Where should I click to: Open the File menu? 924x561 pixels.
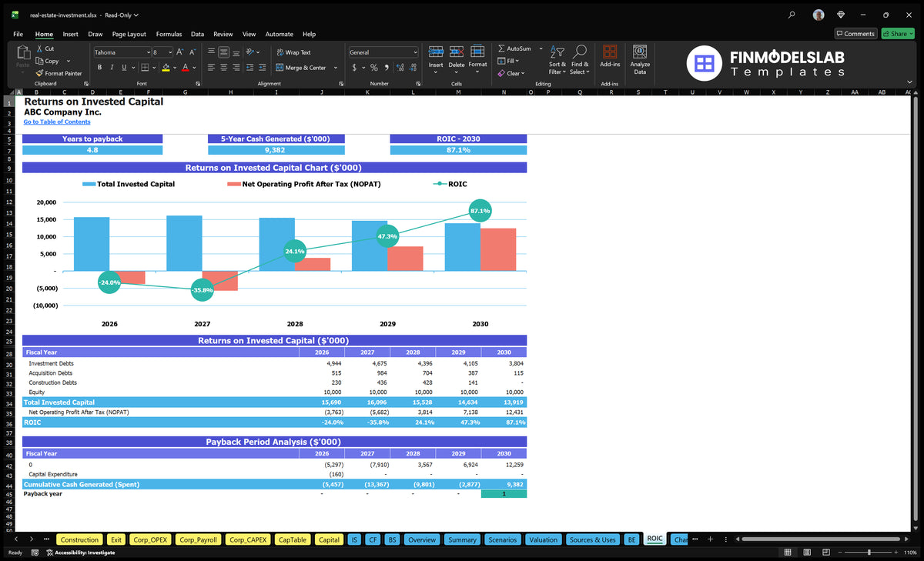(18, 34)
